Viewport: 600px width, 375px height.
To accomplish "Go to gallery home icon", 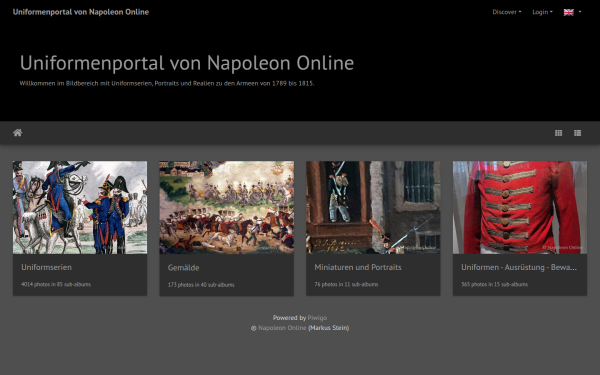I will coord(17,133).
